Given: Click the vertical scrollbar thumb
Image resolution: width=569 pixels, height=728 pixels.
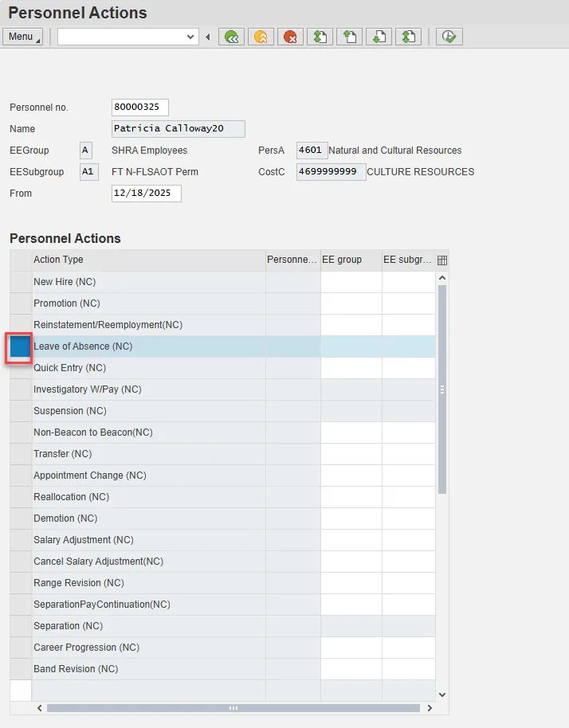Looking at the screenshot, I should pos(442,389).
